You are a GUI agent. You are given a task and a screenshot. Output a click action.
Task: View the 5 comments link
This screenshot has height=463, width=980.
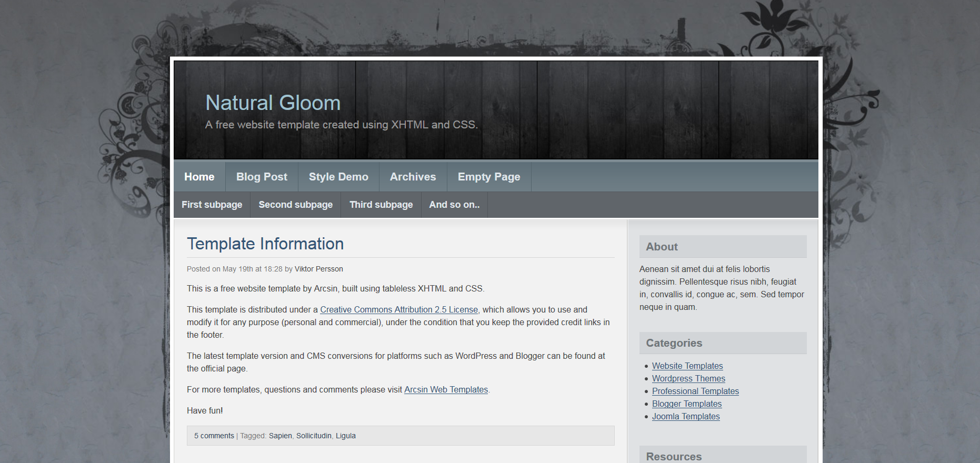click(x=214, y=436)
